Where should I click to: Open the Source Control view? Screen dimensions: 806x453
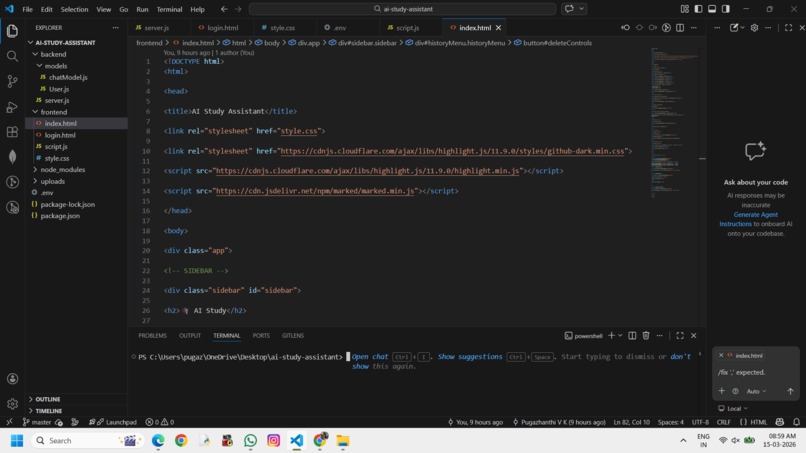[12, 81]
